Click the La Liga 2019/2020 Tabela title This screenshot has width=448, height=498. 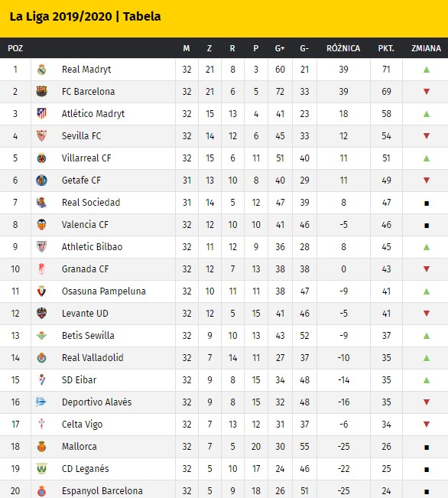point(85,17)
